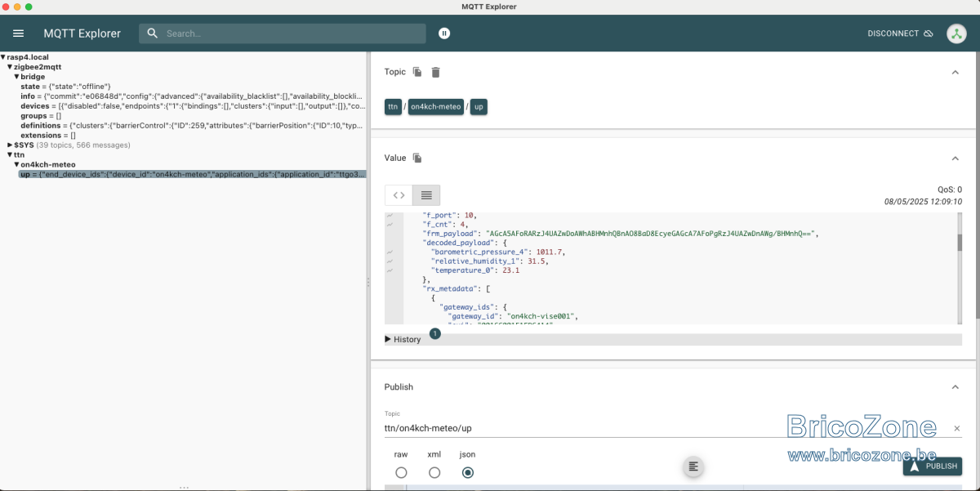Chart the barometric_pressure_4 value
The image size is (980, 491).
click(x=390, y=252)
